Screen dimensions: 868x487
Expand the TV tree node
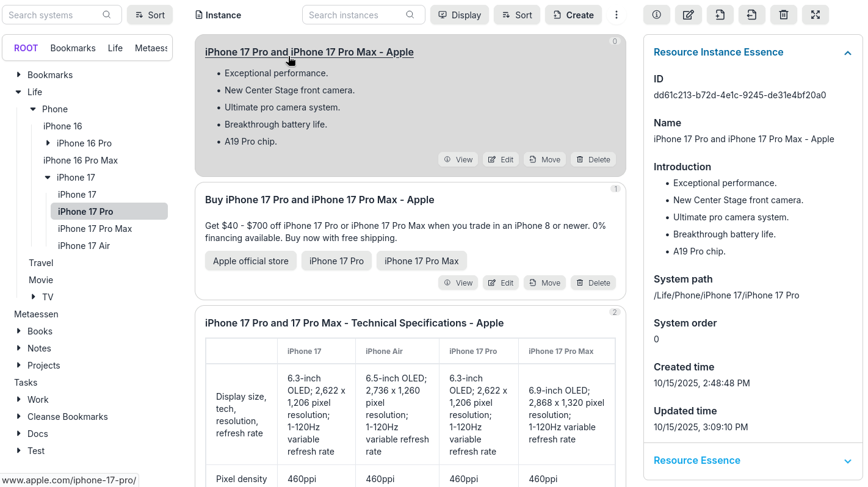coord(34,297)
